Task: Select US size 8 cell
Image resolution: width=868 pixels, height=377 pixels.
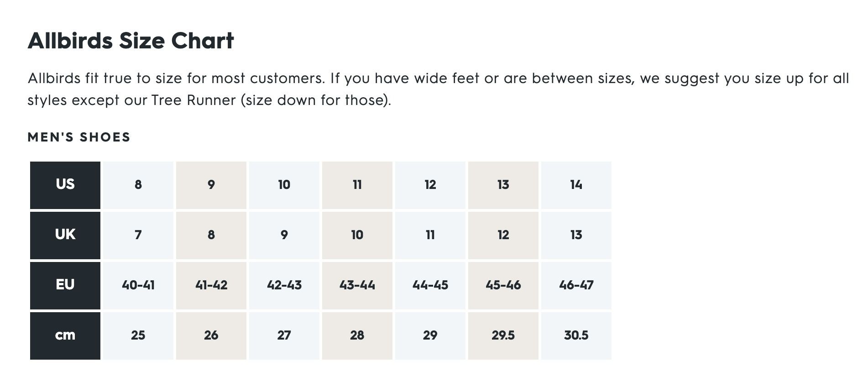Action: click(138, 185)
